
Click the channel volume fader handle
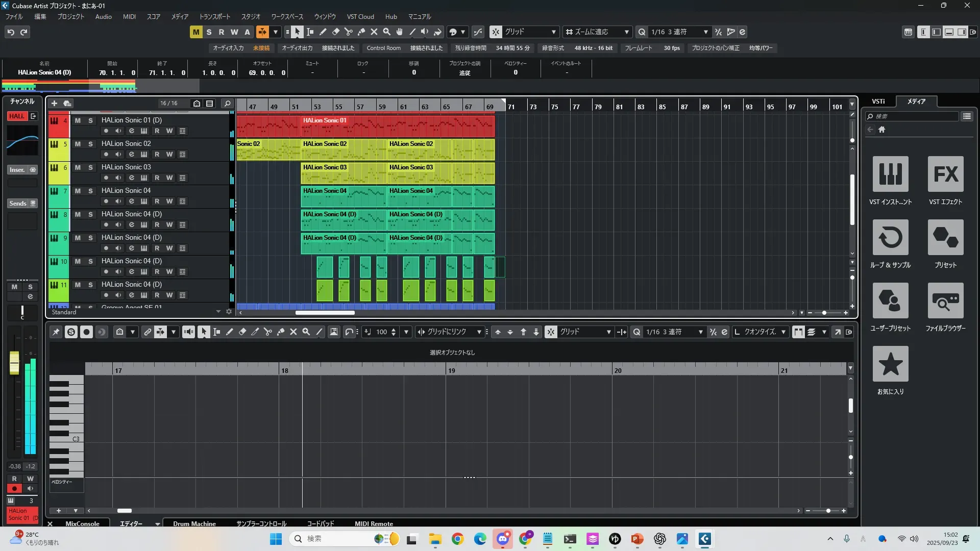coord(14,362)
